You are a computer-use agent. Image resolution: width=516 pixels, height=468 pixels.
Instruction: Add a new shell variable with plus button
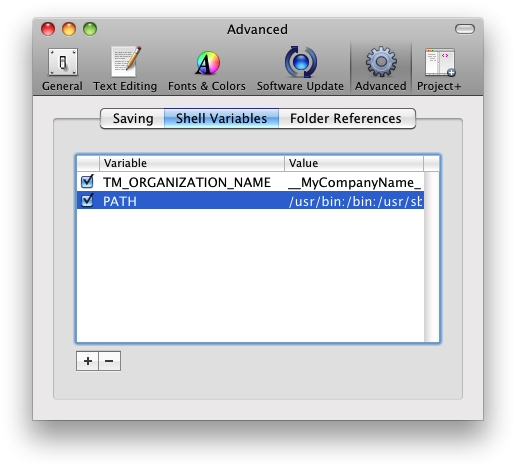click(x=88, y=361)
